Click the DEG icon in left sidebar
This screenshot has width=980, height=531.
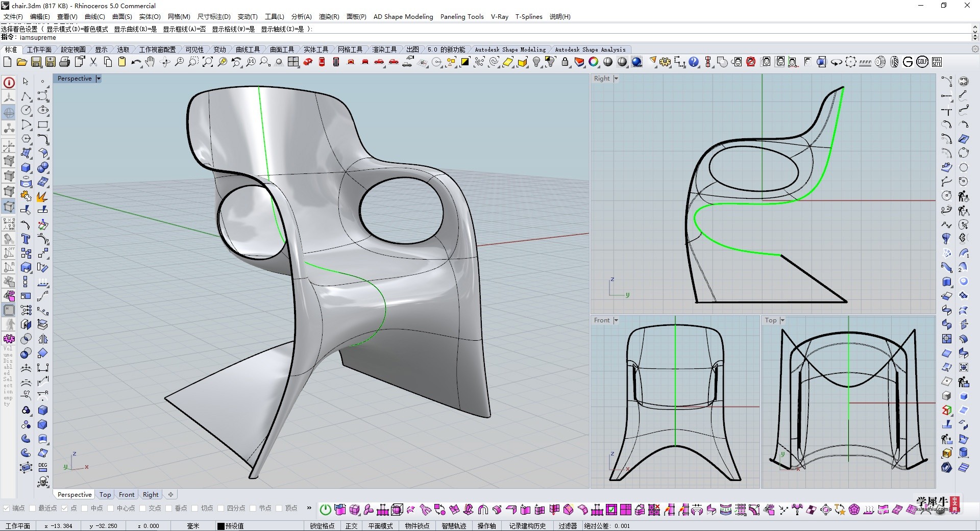[43, 467]
